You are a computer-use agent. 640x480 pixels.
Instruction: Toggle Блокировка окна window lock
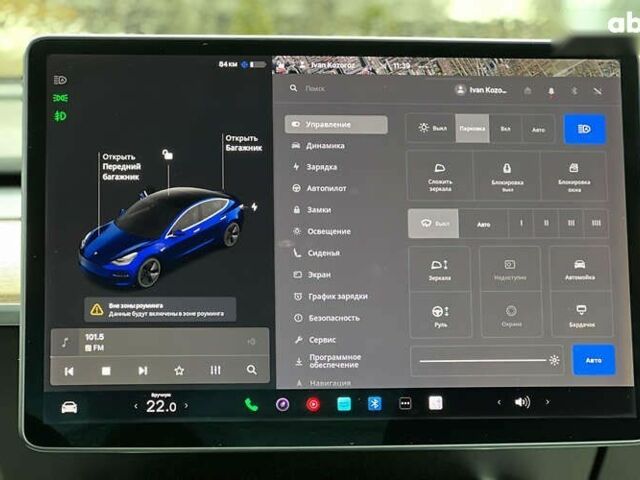pyautogui.click(x=574, y=177)
